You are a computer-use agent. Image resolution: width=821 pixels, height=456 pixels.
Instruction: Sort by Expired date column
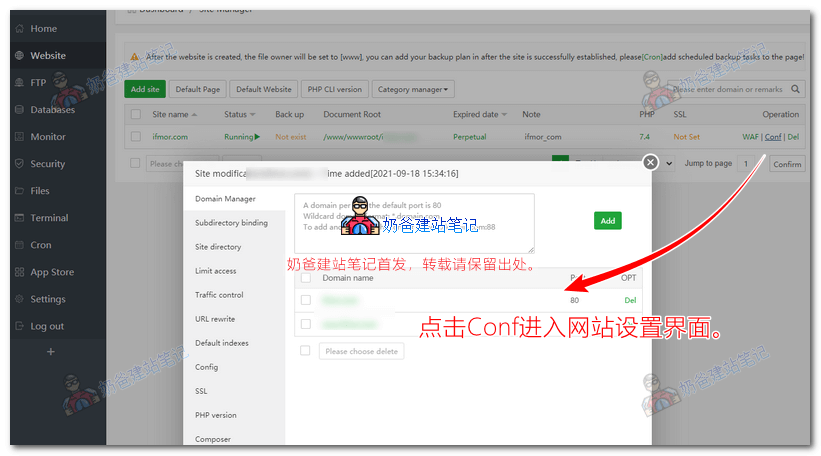(480, 114)
